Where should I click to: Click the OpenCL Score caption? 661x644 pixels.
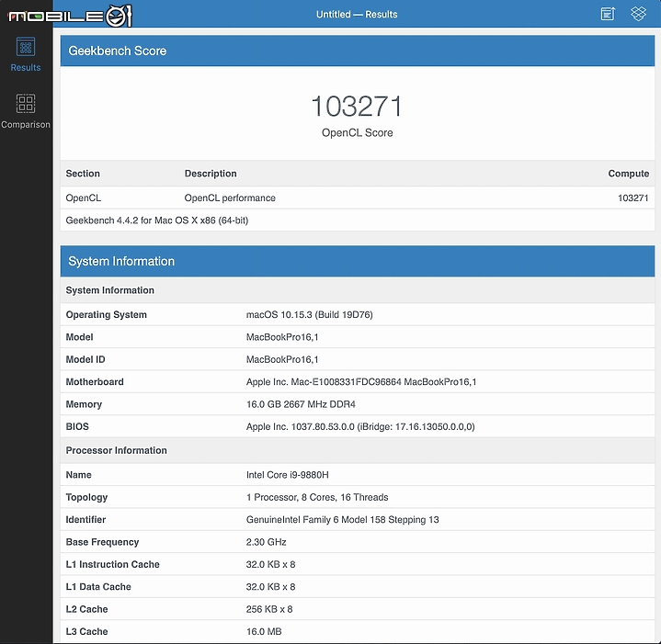click(x=357, y=132)
